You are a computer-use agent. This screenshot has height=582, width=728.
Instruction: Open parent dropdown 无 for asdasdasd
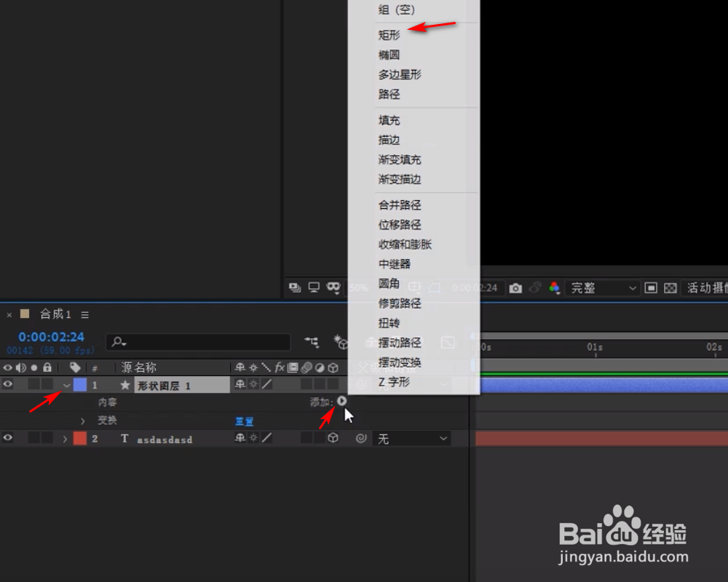click(x=411, y=439)
